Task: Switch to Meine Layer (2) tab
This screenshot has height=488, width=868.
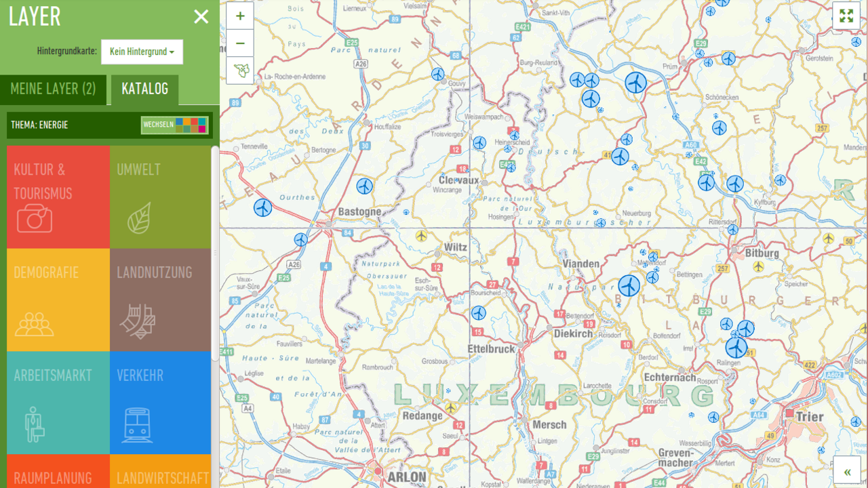Action: (x=53, y=89)
